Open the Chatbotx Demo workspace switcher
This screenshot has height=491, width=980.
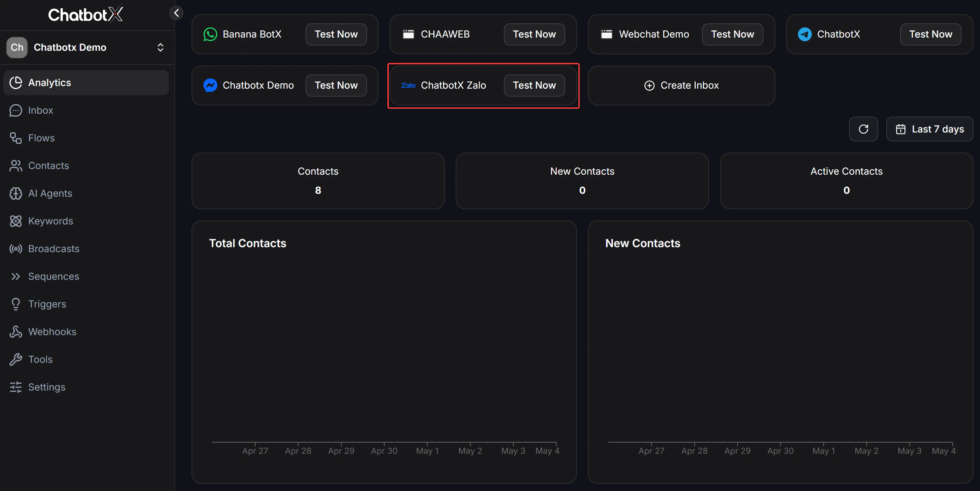[87, 47]
